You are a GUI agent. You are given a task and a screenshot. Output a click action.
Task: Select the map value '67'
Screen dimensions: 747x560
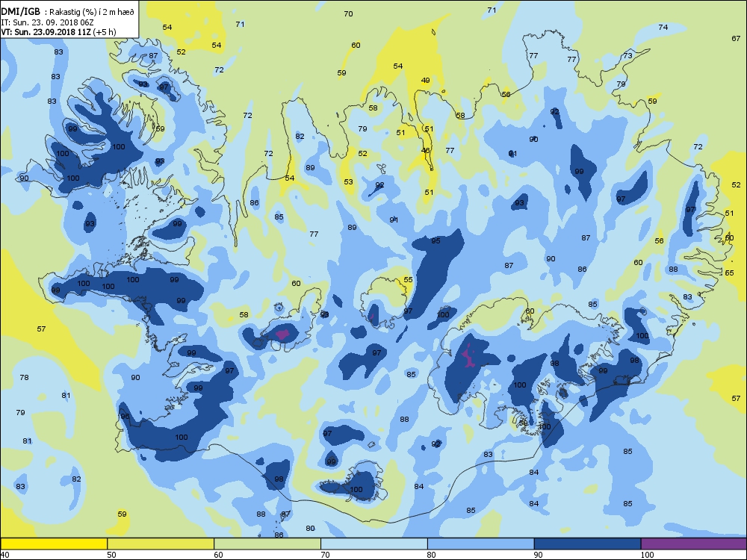click(736, 38)
